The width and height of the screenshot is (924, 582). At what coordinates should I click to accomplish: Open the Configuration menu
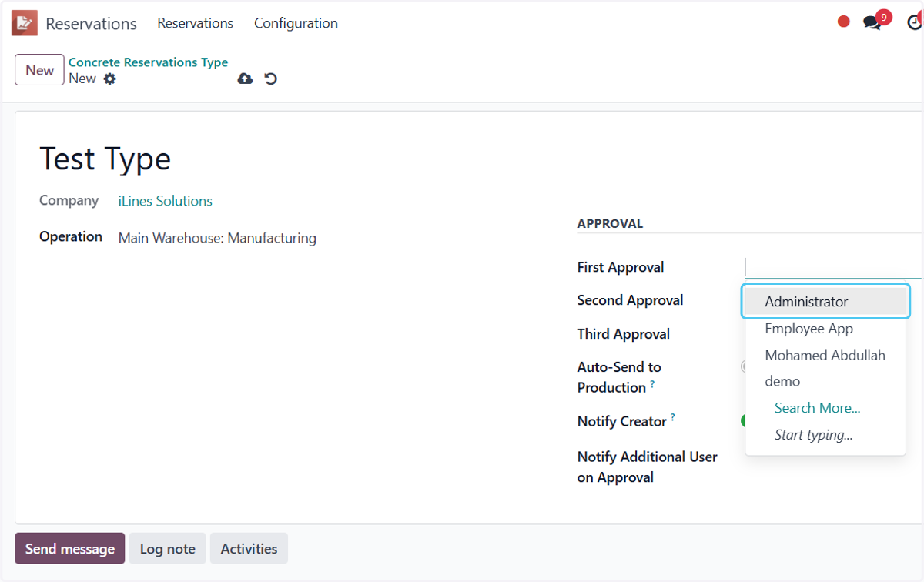click(x=296, y=23)
